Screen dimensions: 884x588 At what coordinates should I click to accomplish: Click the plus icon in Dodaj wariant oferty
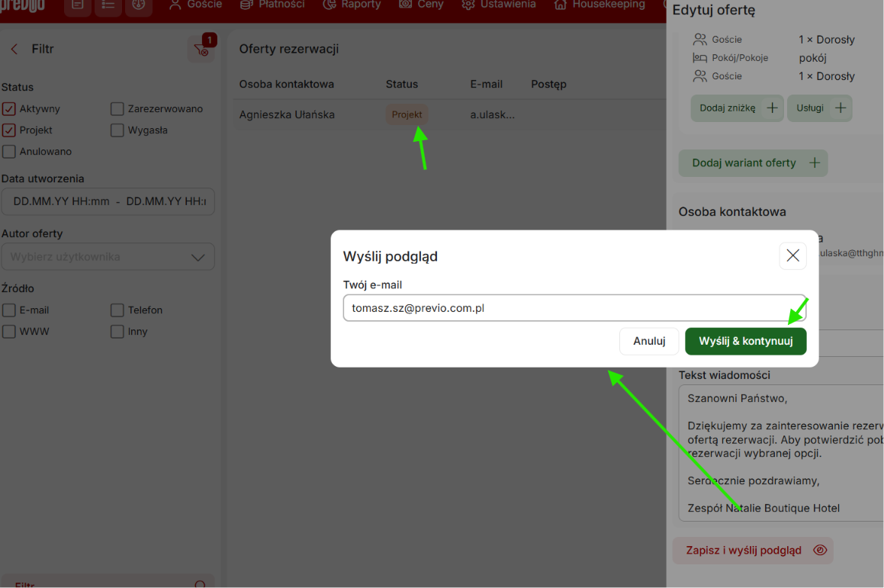(814, 163)
